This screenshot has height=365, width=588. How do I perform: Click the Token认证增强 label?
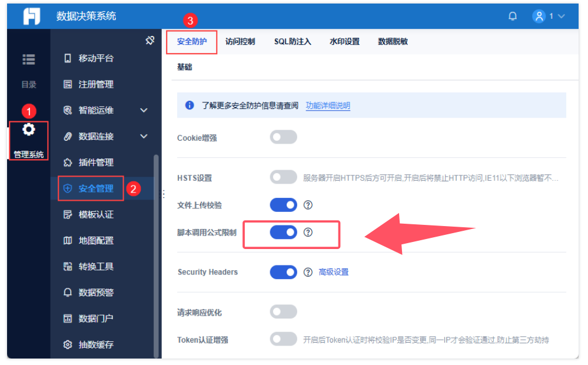tap(202, 340)
